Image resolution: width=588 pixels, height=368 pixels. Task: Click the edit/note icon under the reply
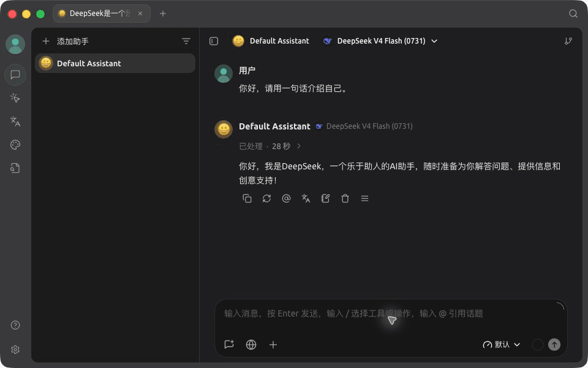[325, 198]
